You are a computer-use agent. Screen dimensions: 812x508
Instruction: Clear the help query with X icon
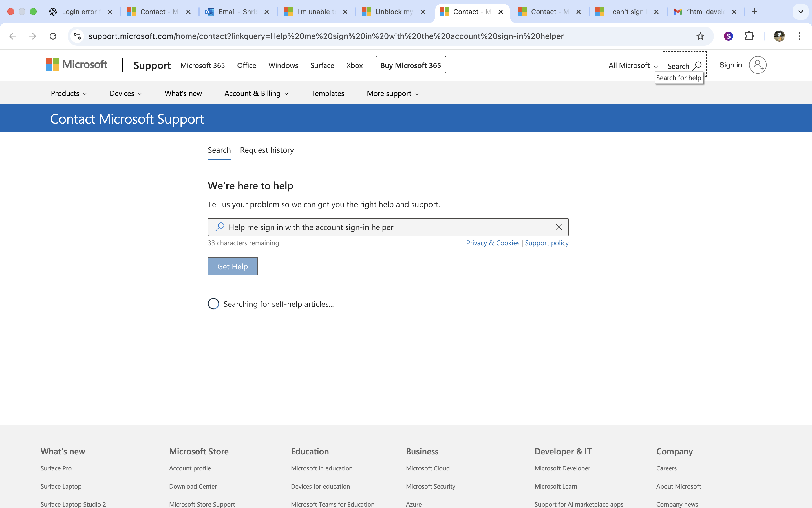coord(559,227)
